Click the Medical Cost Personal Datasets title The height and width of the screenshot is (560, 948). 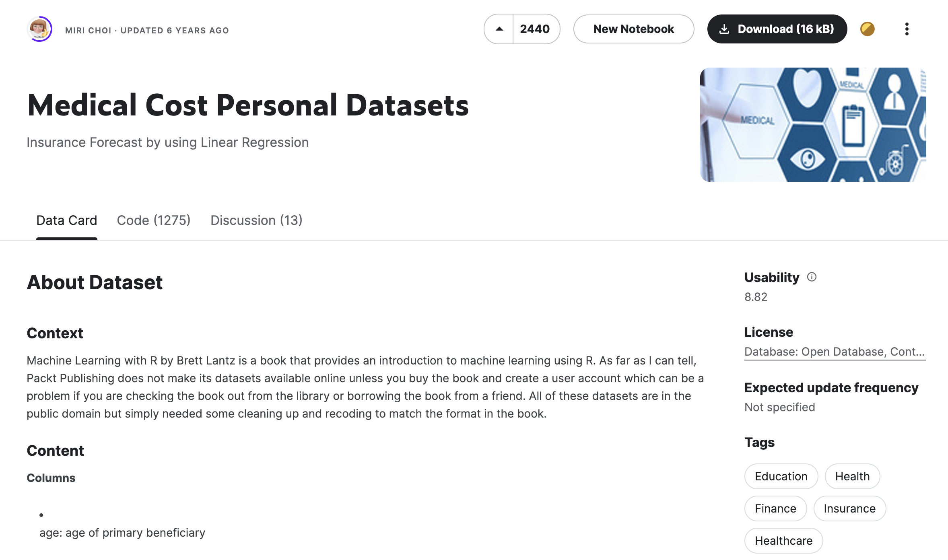coord(248,105)
